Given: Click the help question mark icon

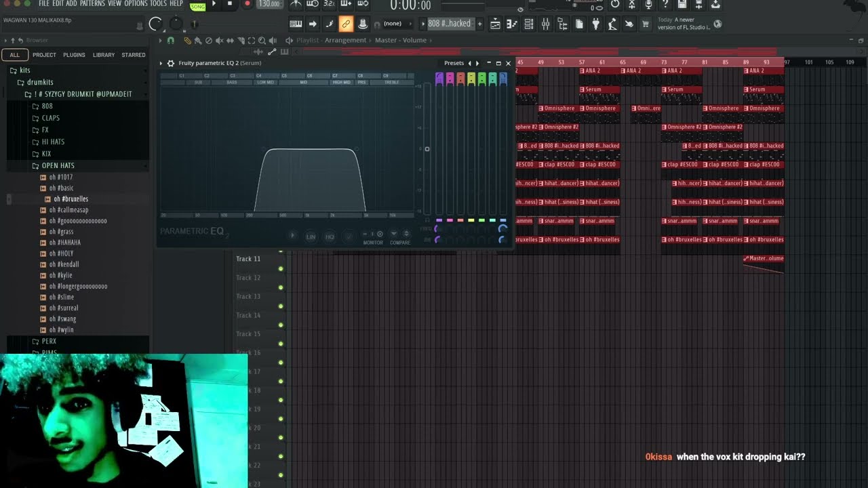Looking at the screenshot, I should coord(665,3).
